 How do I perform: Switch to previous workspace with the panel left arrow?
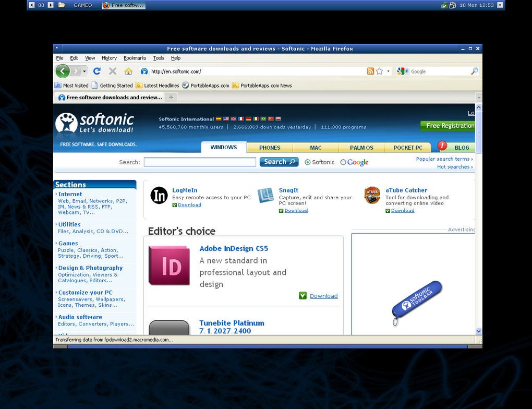[x=31, y=5]
